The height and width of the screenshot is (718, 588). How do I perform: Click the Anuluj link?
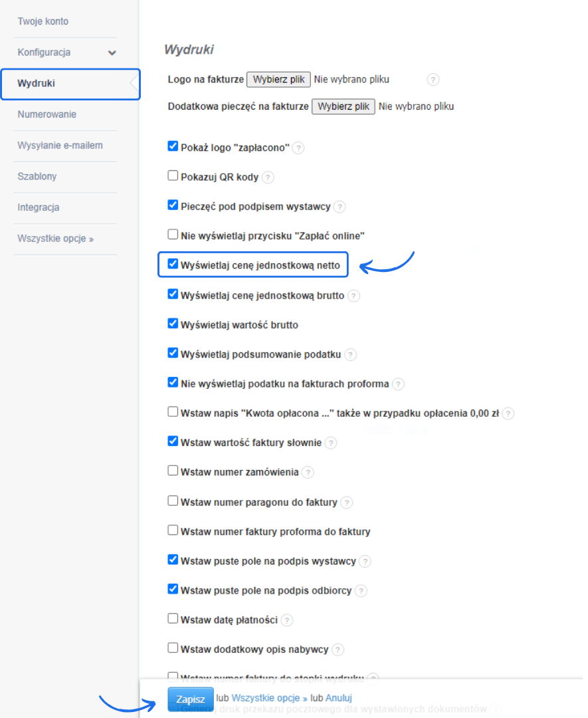coord(338,698)
